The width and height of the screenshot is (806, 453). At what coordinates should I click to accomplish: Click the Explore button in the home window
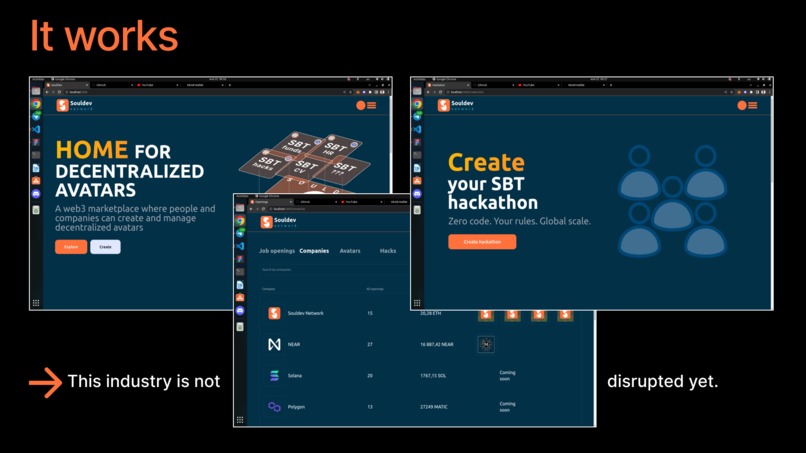[71, 247]
